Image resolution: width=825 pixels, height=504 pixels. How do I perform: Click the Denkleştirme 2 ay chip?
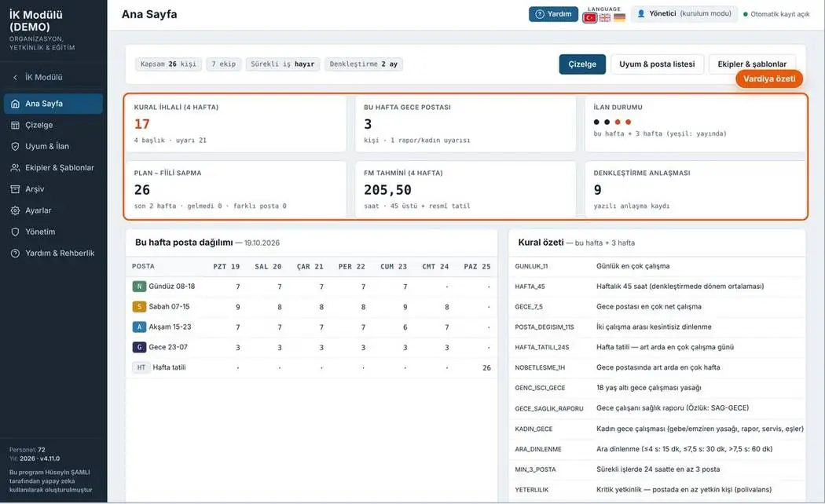point(364,64)
